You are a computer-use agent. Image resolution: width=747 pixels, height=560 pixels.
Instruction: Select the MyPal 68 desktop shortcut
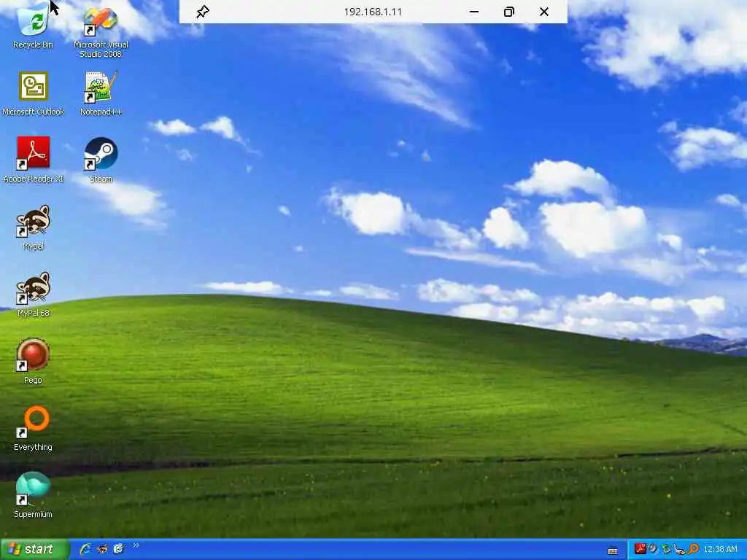click(33, 295)
